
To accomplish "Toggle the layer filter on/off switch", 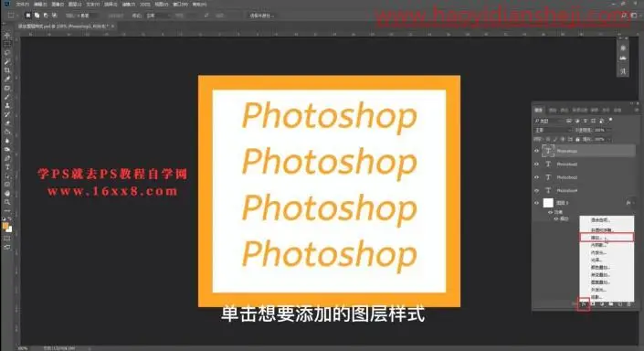I will click(610, 120).
